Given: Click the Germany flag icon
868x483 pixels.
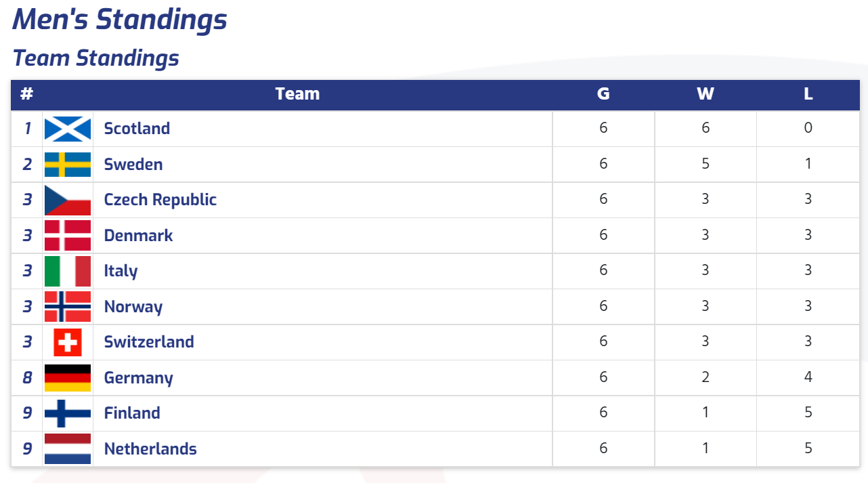Looking at the screenshot, I should coord(68,377).
